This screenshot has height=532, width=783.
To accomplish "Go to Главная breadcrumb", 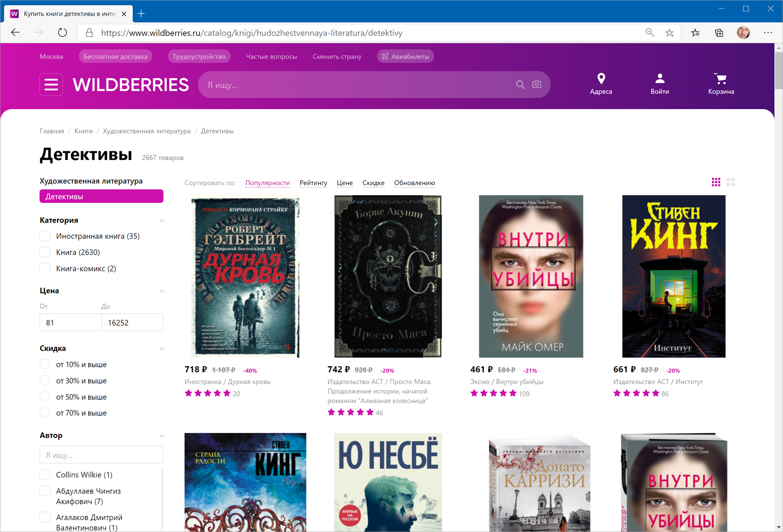I will 52,131.
